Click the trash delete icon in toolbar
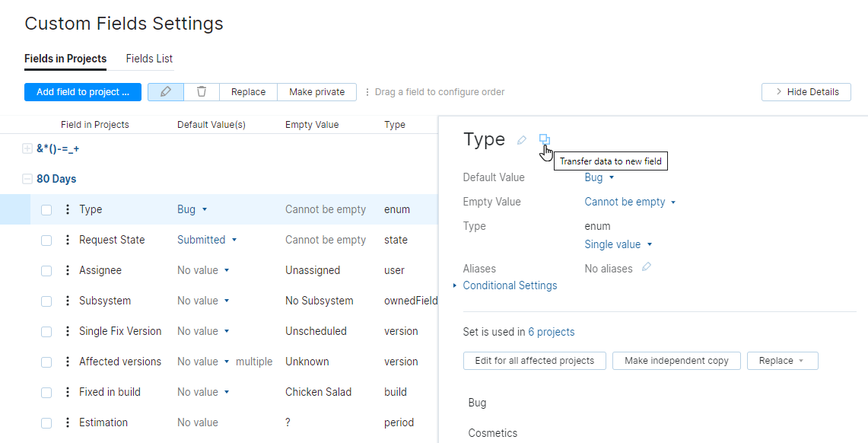Viewport: 868px width, 443px height. tap(202, 91)
